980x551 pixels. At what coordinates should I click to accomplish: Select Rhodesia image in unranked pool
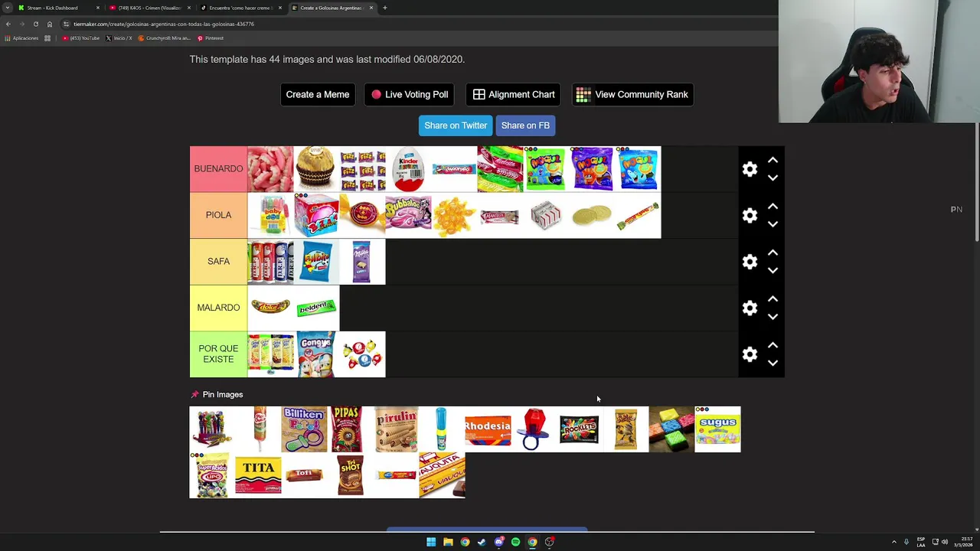pyautogui.click(x=488, y=429)
